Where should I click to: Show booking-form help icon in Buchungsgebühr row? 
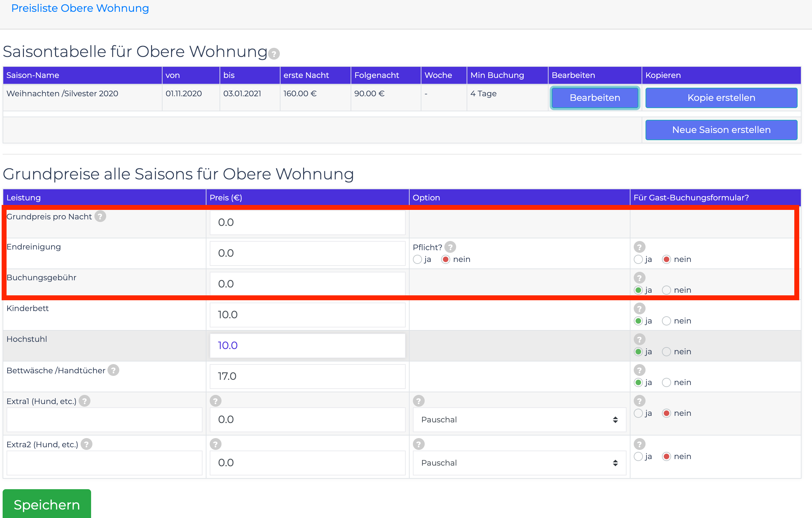(639, 278)
